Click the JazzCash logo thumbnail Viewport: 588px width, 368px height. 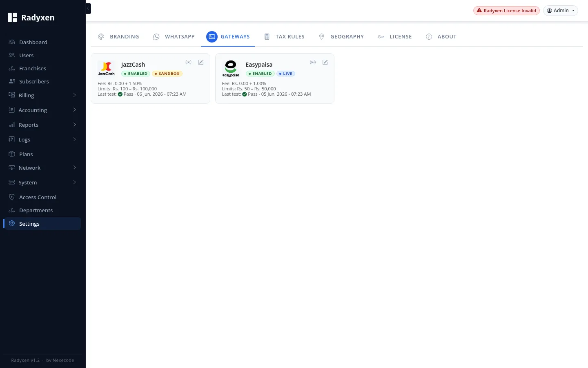(106, 68)
